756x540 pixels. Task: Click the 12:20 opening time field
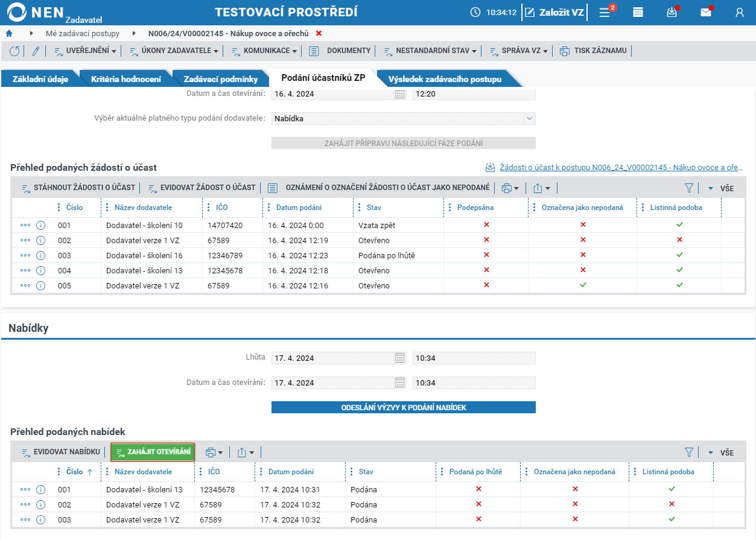click(x=474, y=94)
